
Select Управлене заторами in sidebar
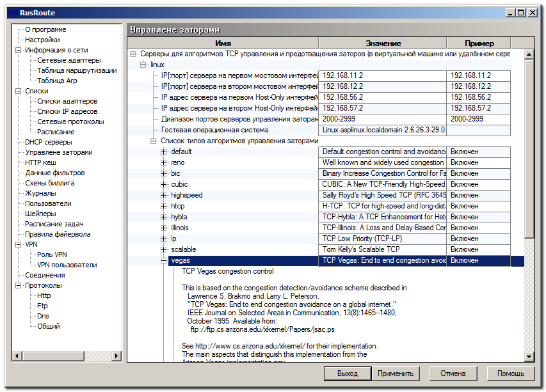(x=59, y=152)
